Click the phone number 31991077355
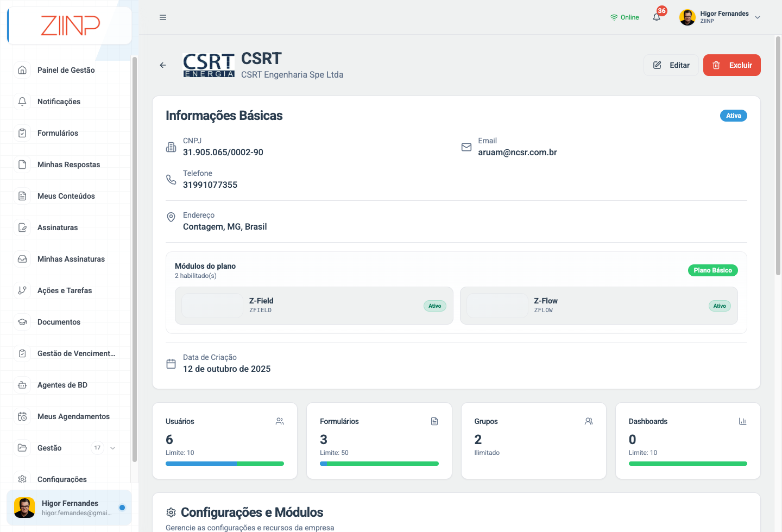Image resolution: width=782 pixels, height=532 pixels. coord(210,185)
